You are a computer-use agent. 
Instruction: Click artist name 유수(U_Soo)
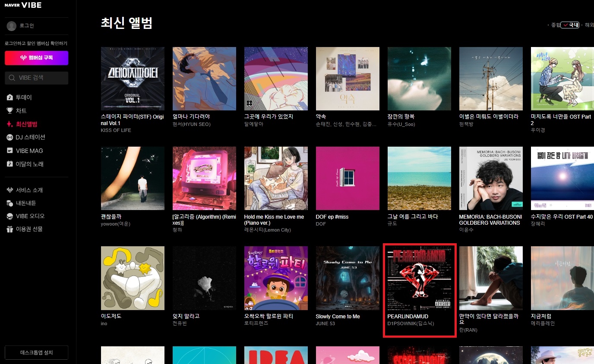[x=402, y=124]
